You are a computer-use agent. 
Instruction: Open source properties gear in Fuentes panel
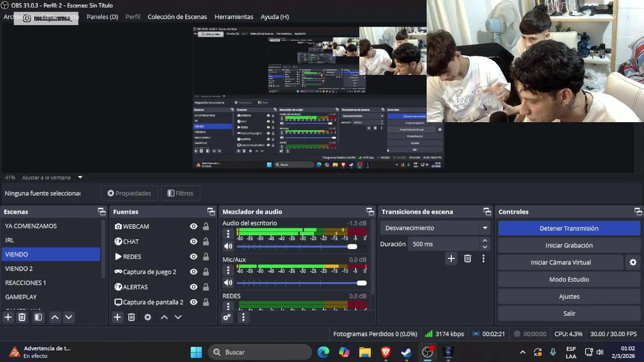[x=147, y=317]
